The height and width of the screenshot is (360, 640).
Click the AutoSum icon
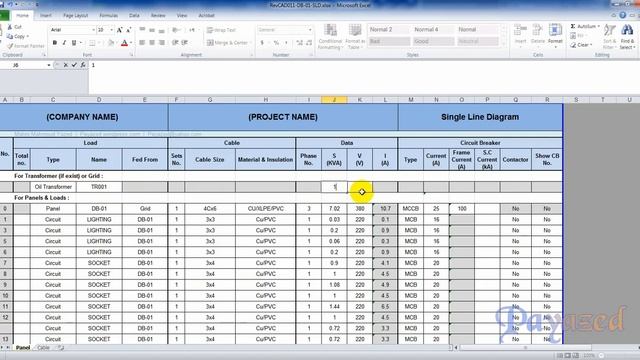pos(573,26)
